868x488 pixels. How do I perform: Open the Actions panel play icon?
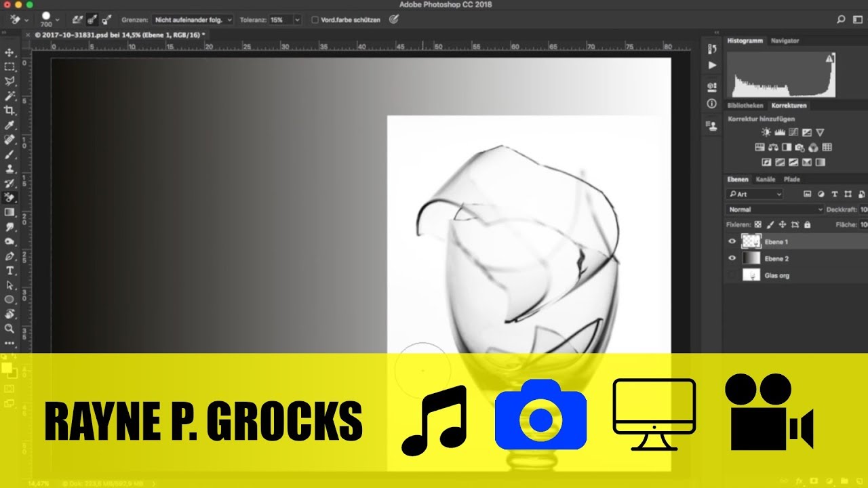pos(711,66)
